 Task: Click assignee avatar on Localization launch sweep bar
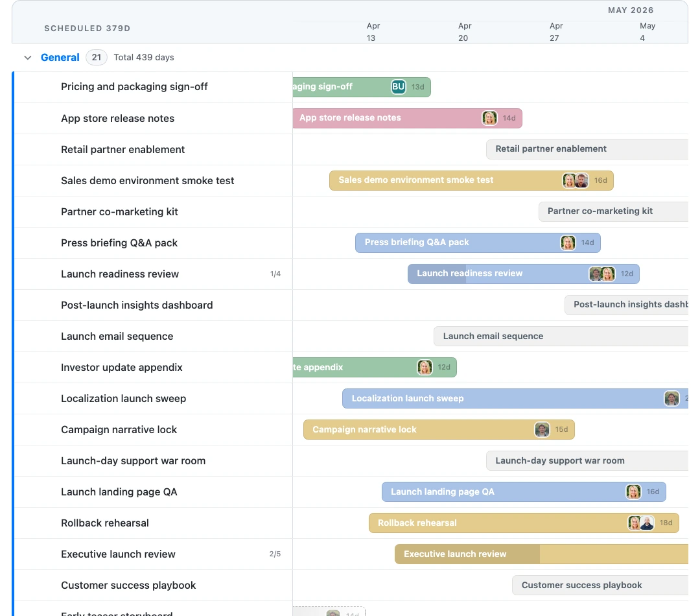click(671, 399)
